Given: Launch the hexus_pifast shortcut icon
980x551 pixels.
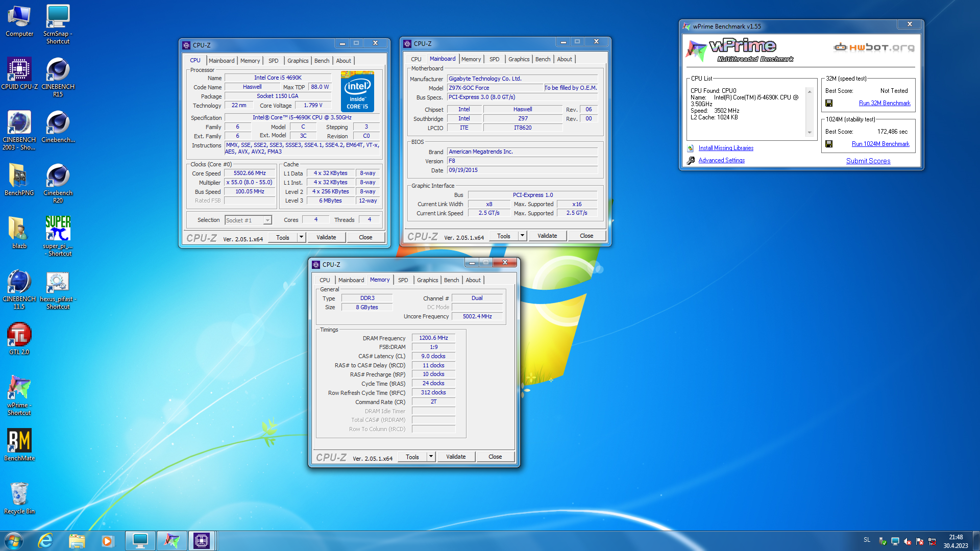Looking at the screenshot, I should click(58, 290).
